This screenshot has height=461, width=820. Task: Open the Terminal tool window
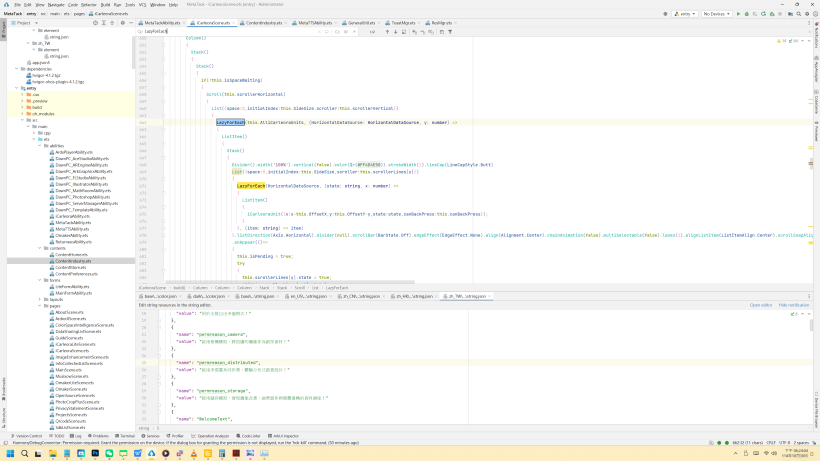coord(126,436)
